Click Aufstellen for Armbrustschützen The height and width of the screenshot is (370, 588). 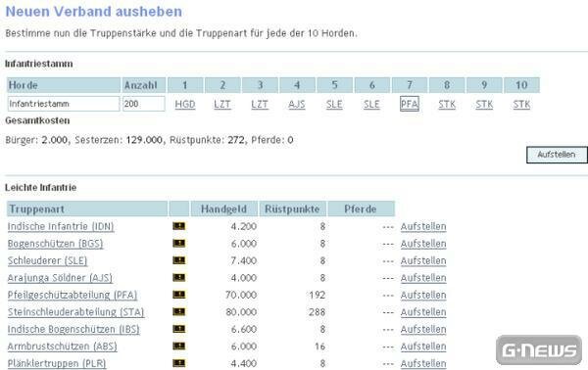tap(423, 347)
